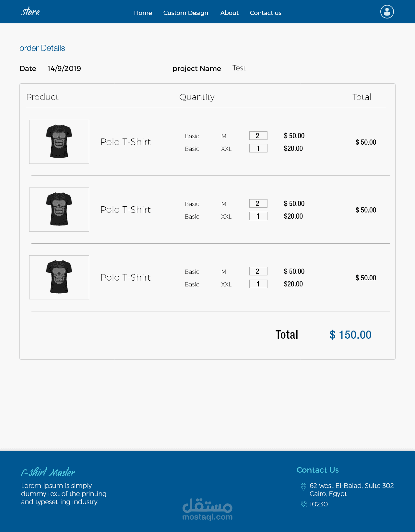Click the user profile icon

(387, 12)
